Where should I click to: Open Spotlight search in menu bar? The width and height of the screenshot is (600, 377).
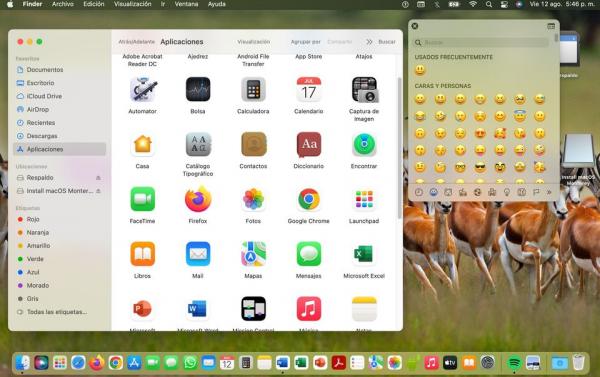pos(489,4)
